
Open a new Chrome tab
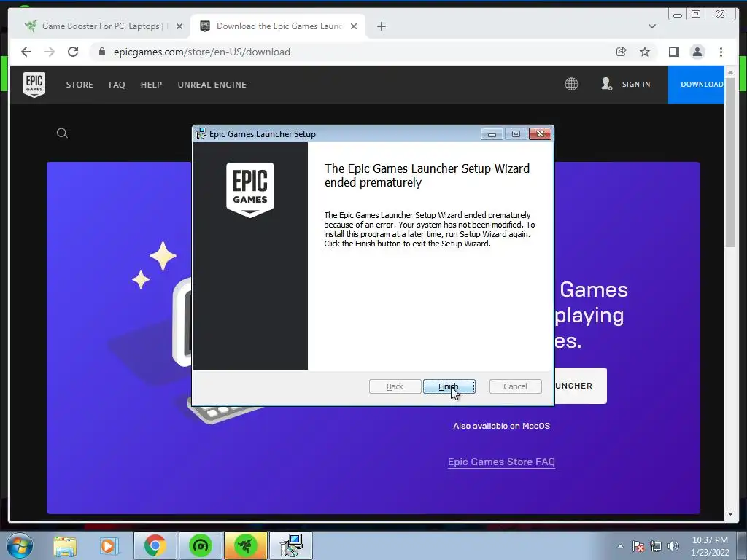[381, 26]
